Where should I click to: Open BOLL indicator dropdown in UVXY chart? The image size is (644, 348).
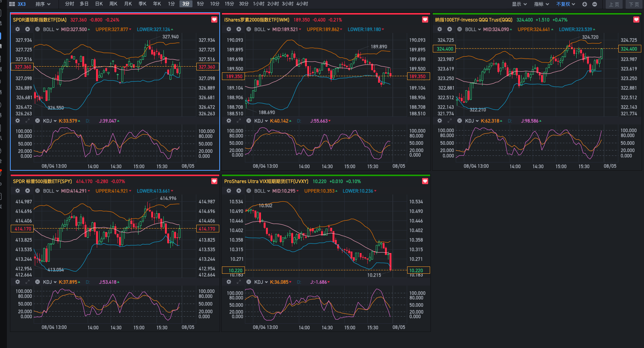(262, 191)
